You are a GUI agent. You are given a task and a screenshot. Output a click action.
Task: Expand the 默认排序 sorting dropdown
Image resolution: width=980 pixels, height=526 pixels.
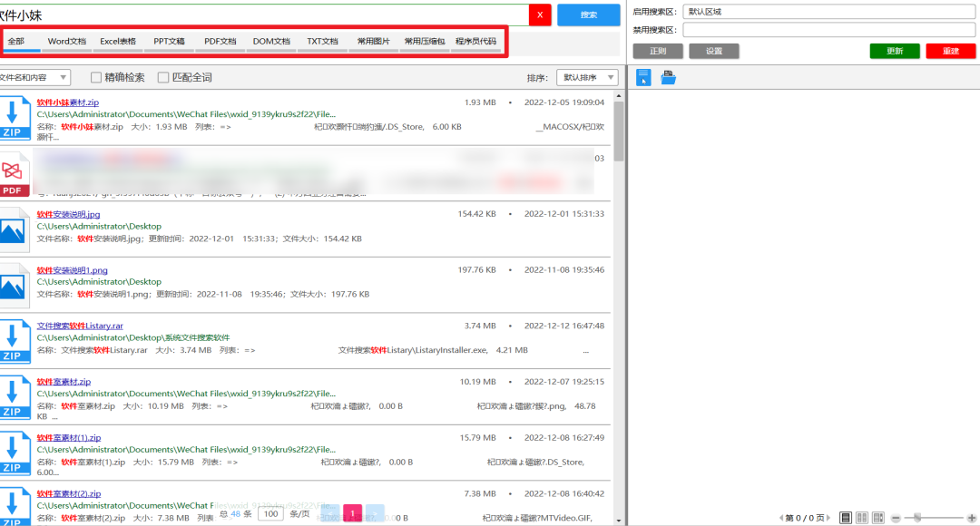586,78
